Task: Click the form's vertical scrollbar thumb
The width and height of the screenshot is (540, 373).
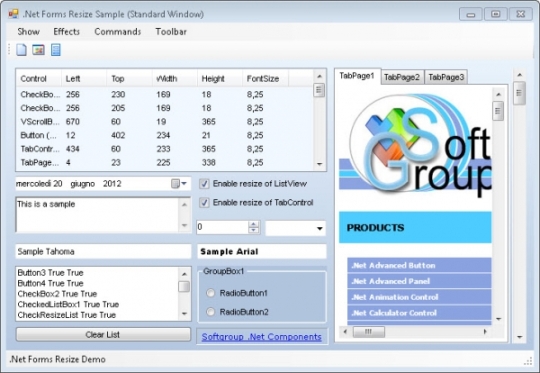Action: [x=519, y=93]
